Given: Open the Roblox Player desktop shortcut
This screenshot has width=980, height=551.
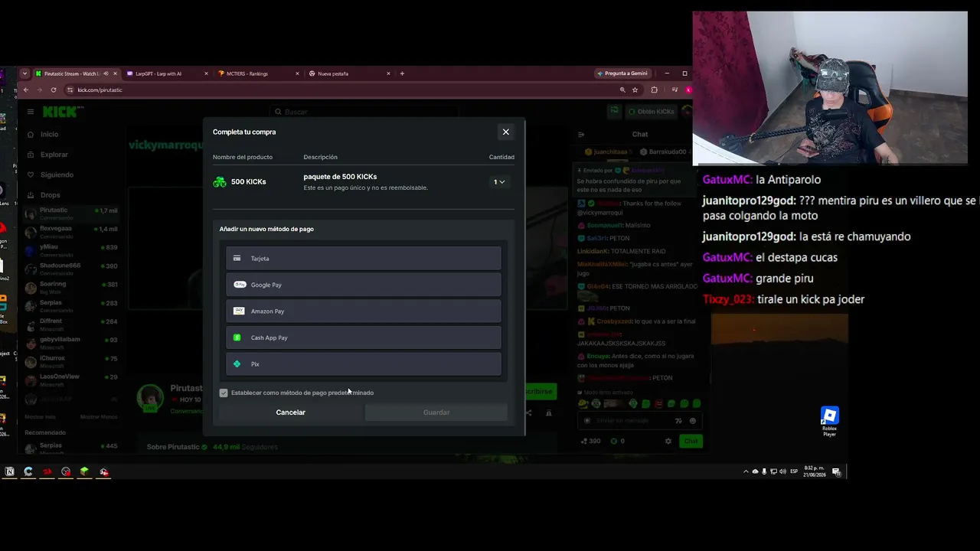Looking at the screenshot, I should click(830, 422).
